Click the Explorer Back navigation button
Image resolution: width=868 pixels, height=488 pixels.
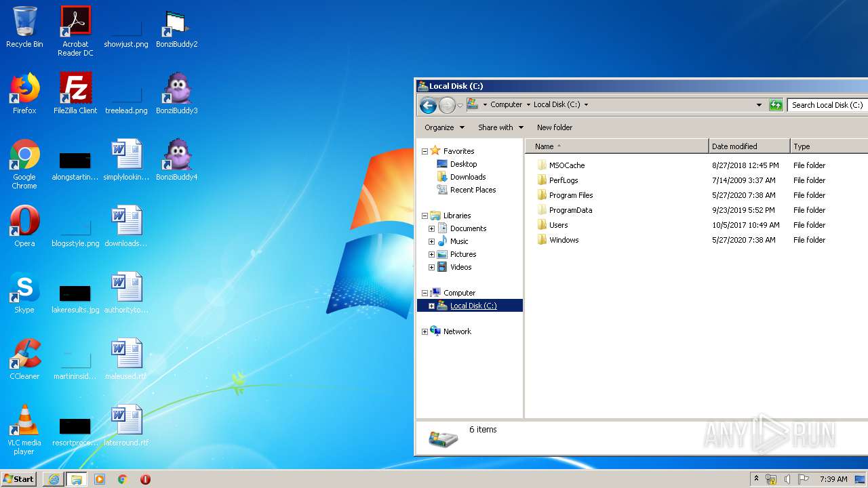428,105
